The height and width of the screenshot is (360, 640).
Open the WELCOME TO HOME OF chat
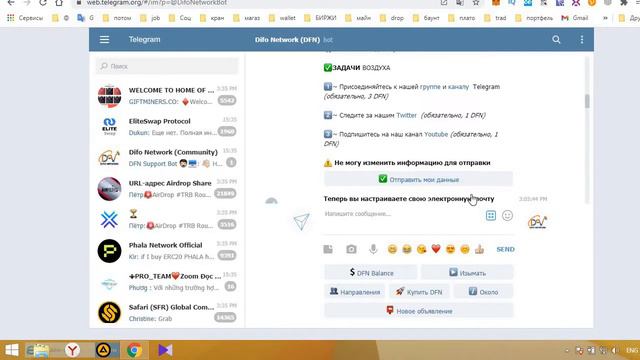(167, 96)
